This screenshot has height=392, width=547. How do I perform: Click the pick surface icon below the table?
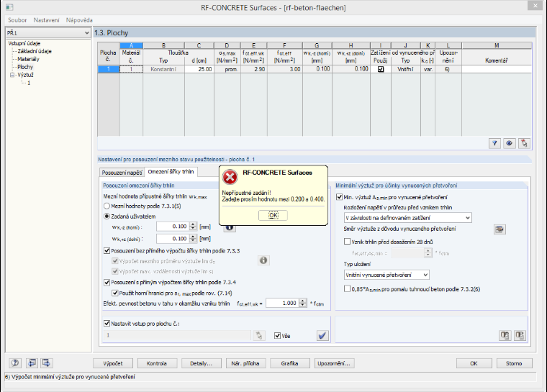coord(524,143)
